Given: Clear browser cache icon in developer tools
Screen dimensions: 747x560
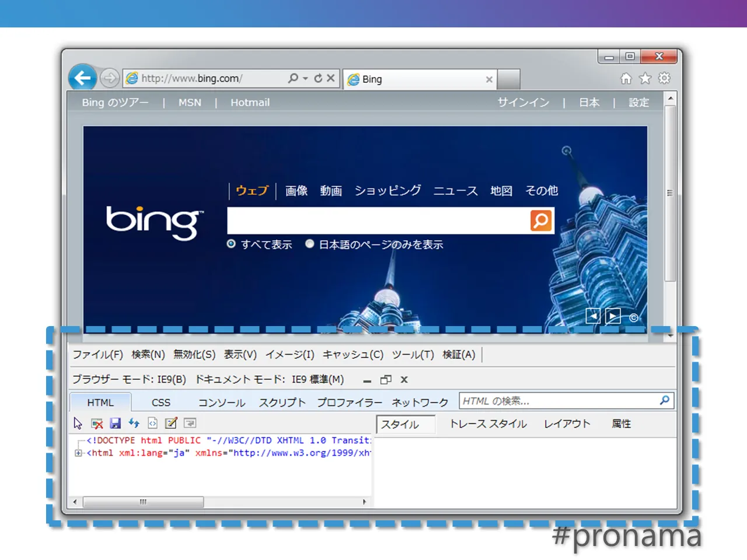Looking at the screenshot, I should (97, 423).
